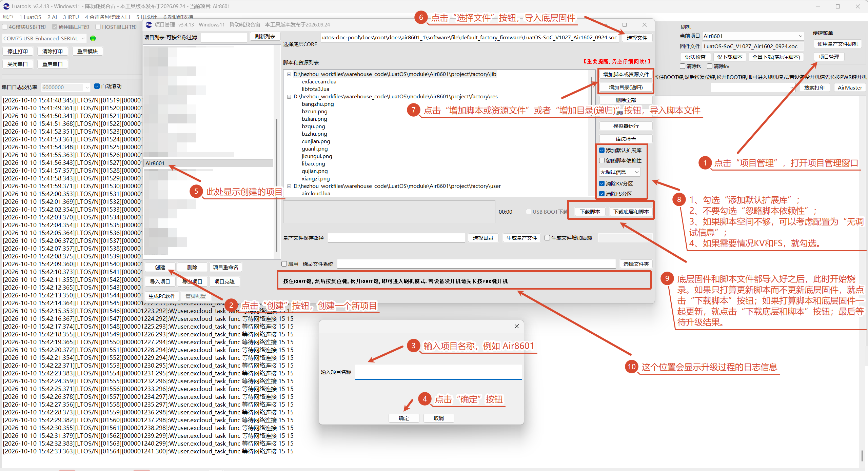868x471 pixels.
Task: Toggle 通用串口打印 checkbox
Action: coord(54,27)
